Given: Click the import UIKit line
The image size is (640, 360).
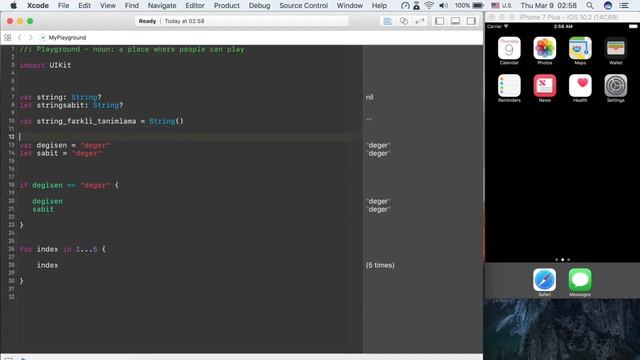Looking at the screenshot, I should pos(45,65).
